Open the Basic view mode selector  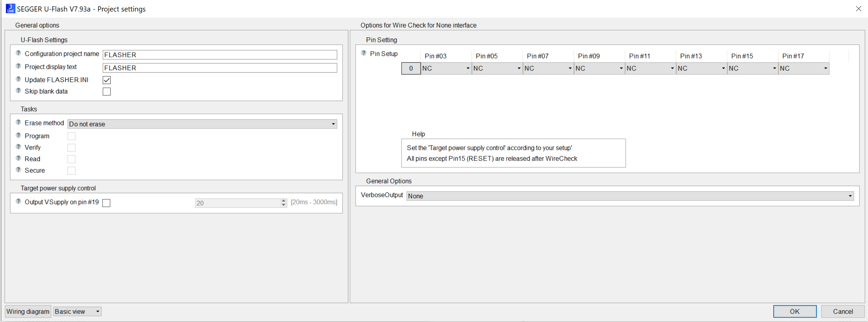point(77,311)
